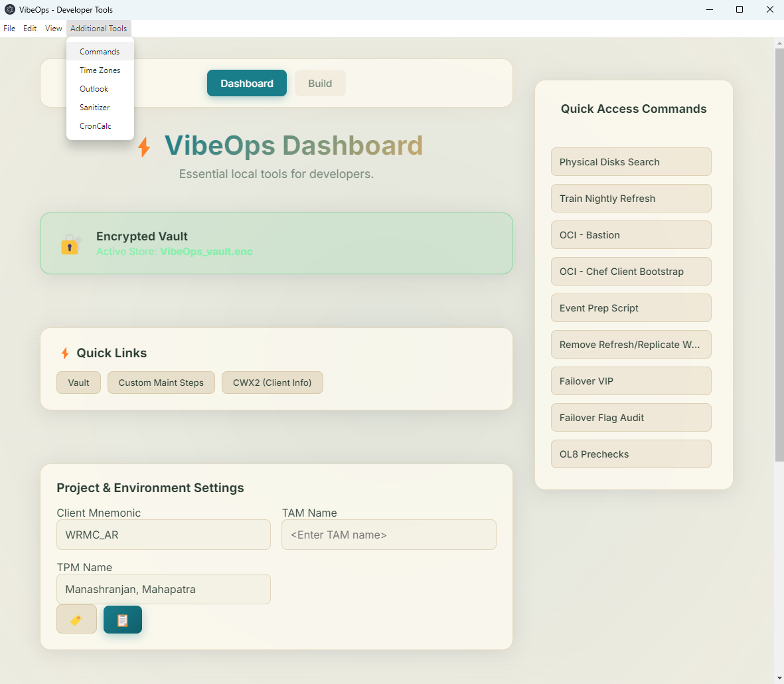Switch to the Build tab
784x684 pixels.
[320, 84]
